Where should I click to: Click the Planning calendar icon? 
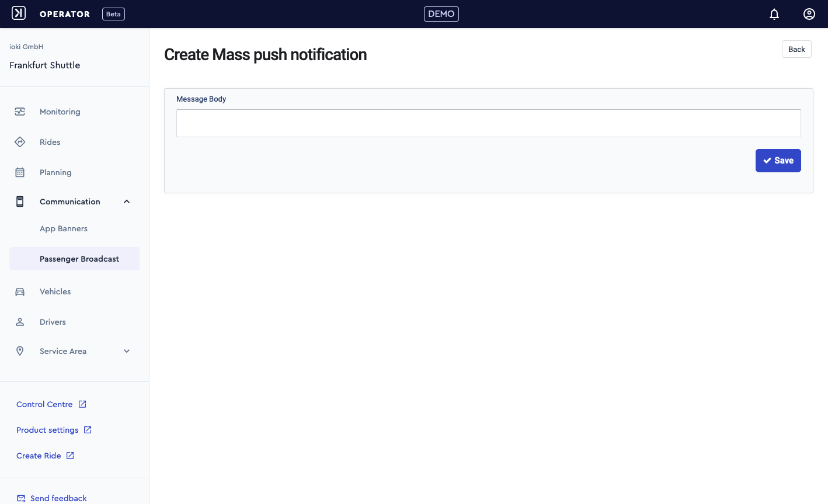point(20,172)
